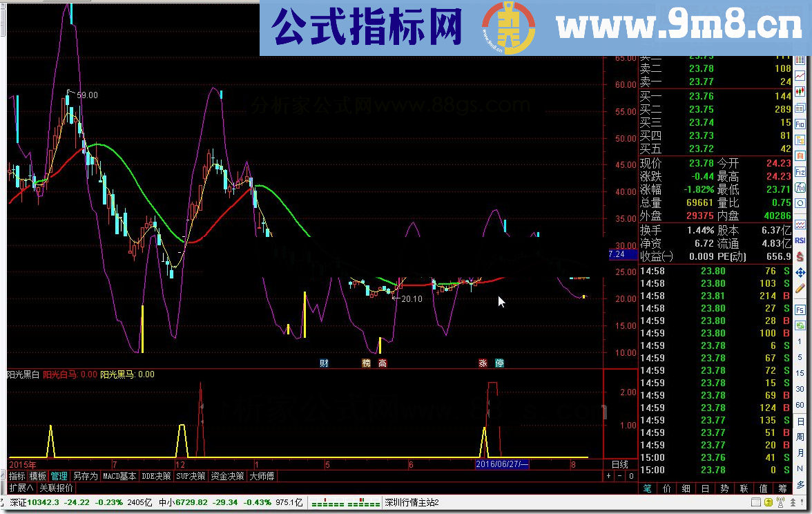Click the MACD基本 indicator button
The width and height of the screenshot is (812, 514).
(x=119, y=476)
